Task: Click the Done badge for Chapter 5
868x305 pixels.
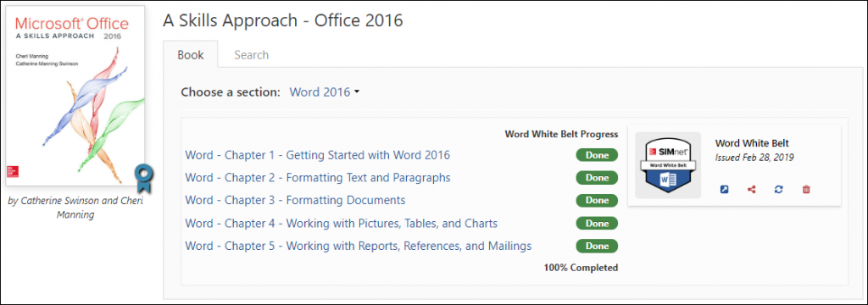Action: tap(597, 246)
